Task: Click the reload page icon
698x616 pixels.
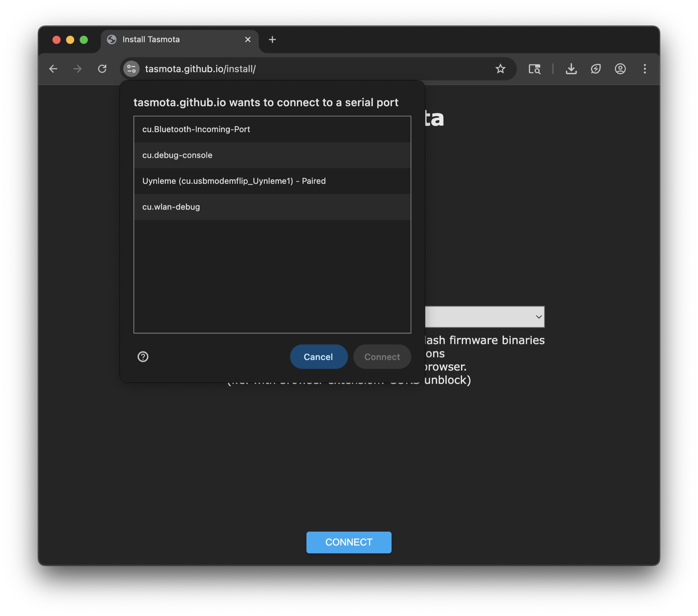Action: point(102,69)
